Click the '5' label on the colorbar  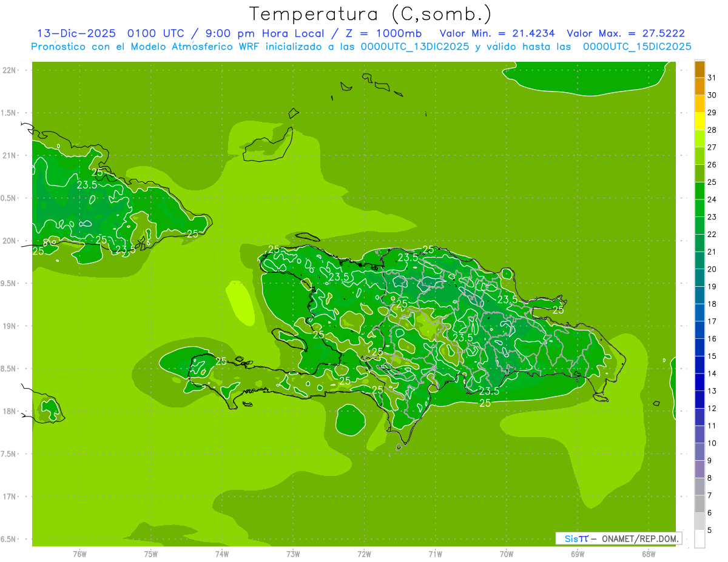pyautogui.click(x=710, y=530)
